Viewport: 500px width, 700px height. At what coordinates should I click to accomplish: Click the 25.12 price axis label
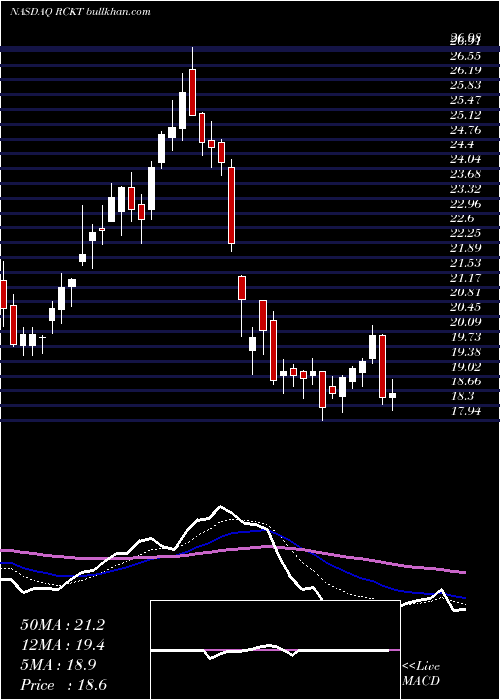468,115
